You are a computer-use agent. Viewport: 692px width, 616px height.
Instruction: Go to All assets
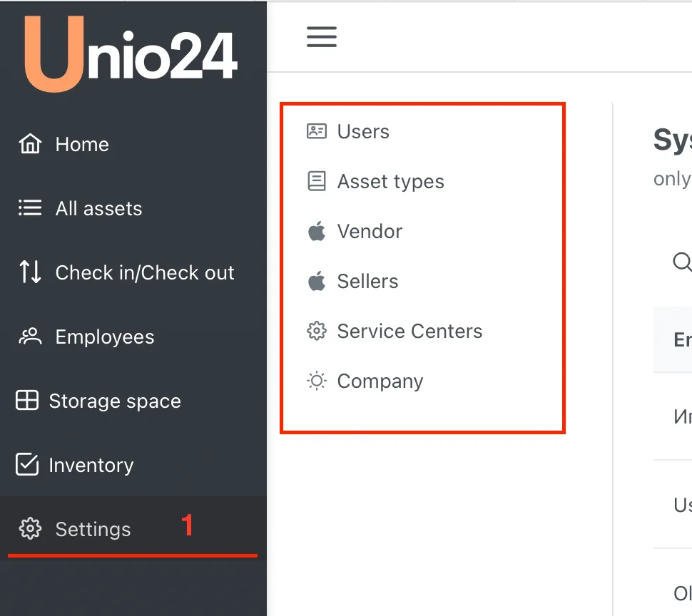pos(98,208)
